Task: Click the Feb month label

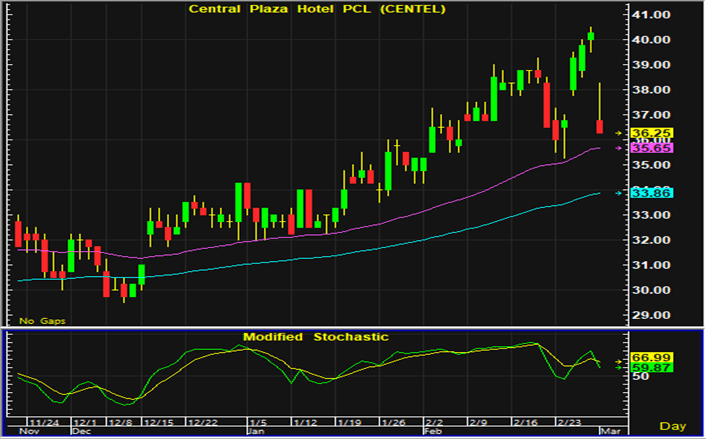Action: pyautogui.click(x=432, y=432)
